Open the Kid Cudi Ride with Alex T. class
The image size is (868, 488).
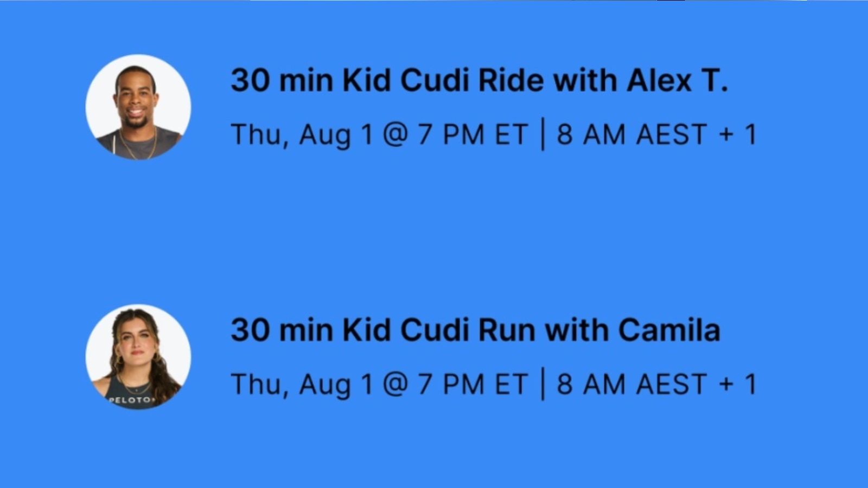[x=478, y=80]
